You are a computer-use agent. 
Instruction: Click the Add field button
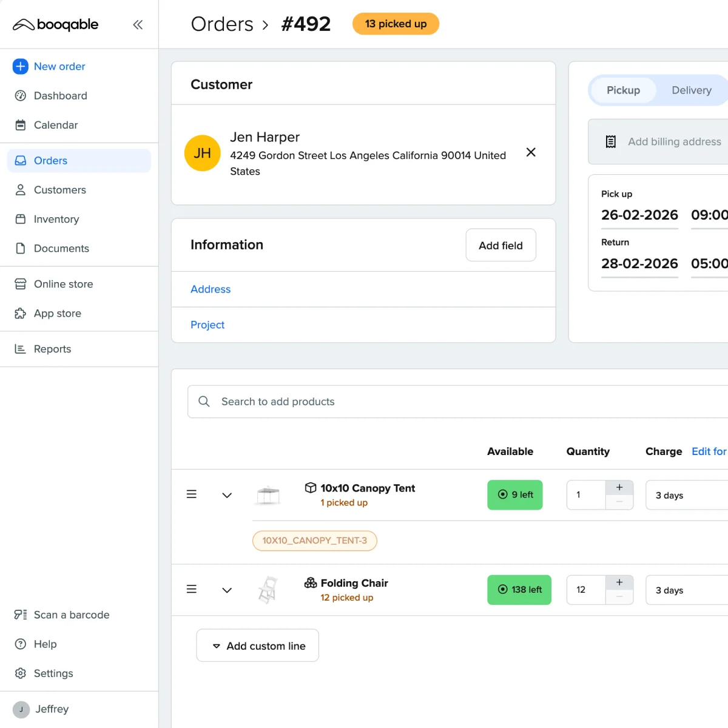point(500,245)
